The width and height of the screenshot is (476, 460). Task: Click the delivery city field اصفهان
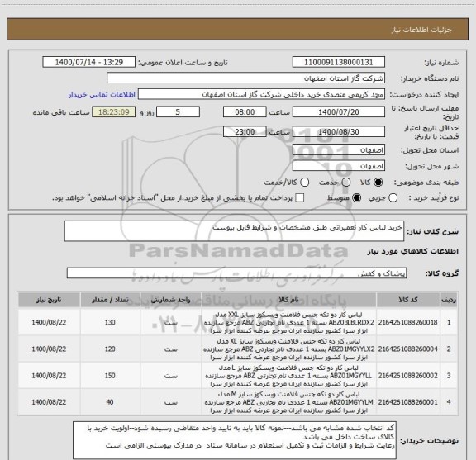339,166
